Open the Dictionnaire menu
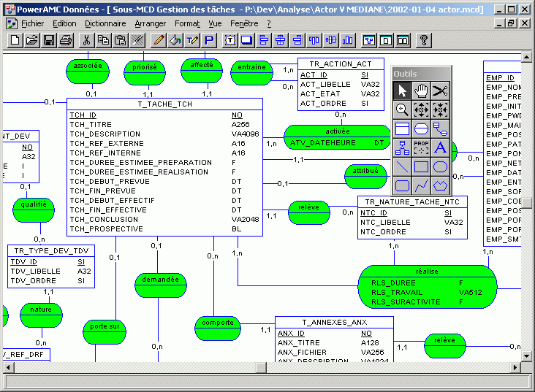 (105, 23)
